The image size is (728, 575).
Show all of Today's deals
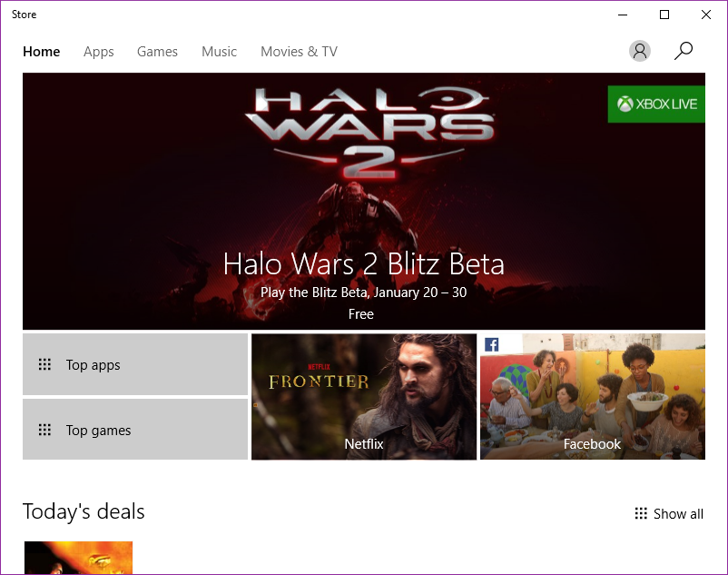tap(669, 514)
